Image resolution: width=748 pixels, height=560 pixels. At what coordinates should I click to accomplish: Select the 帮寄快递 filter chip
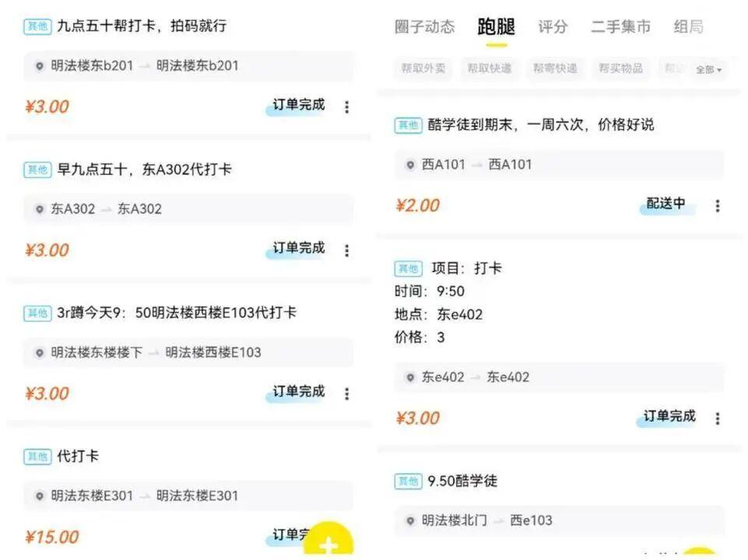pyautogui.click(x=555, y=68)
